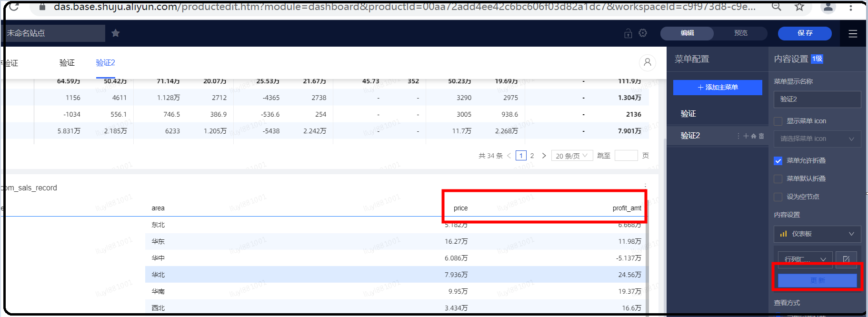This screenshot has width=868, height=317.
Task: Delete the 验证2 menu with the trash icon
Action: 761,136
